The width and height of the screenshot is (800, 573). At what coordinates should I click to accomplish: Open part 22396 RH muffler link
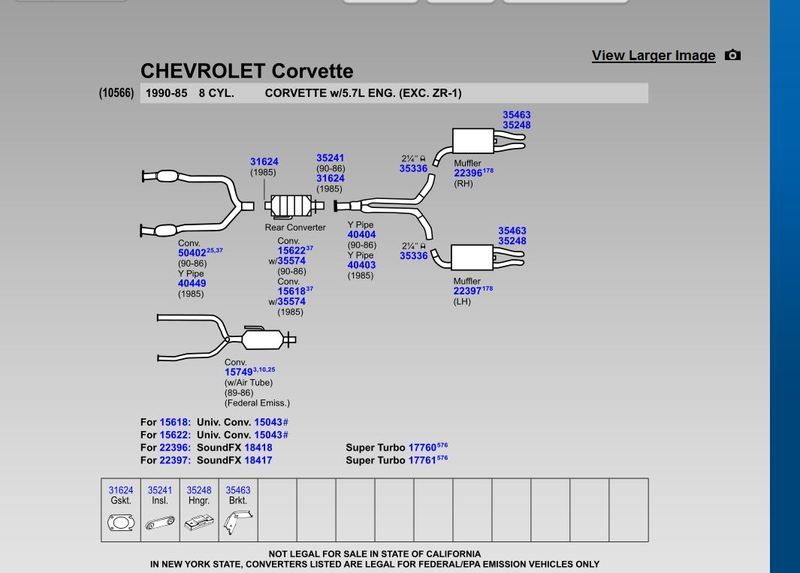coord(468,173)
